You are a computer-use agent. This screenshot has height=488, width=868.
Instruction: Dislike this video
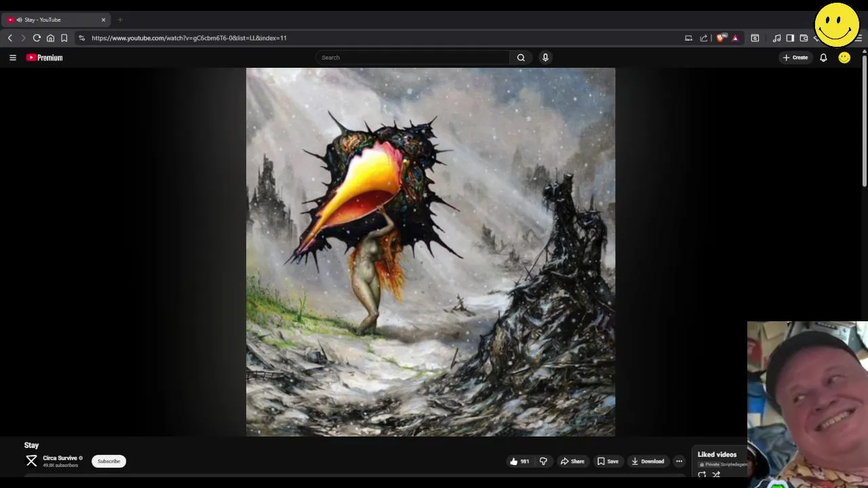coord(543,462)
